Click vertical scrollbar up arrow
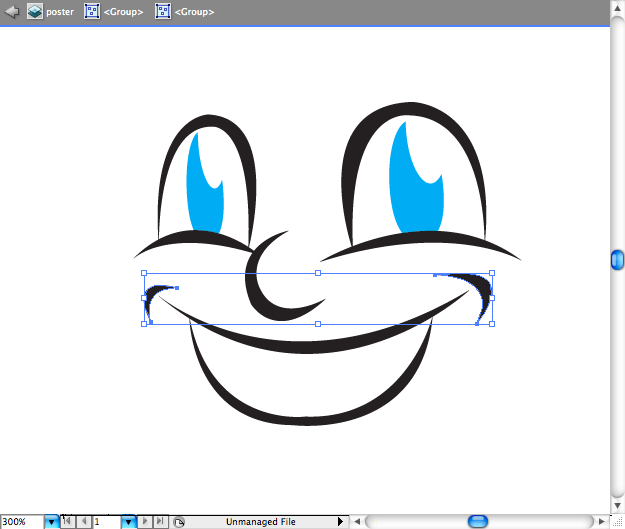This screenshot has width=625, height=529. [x=617, y=9]
